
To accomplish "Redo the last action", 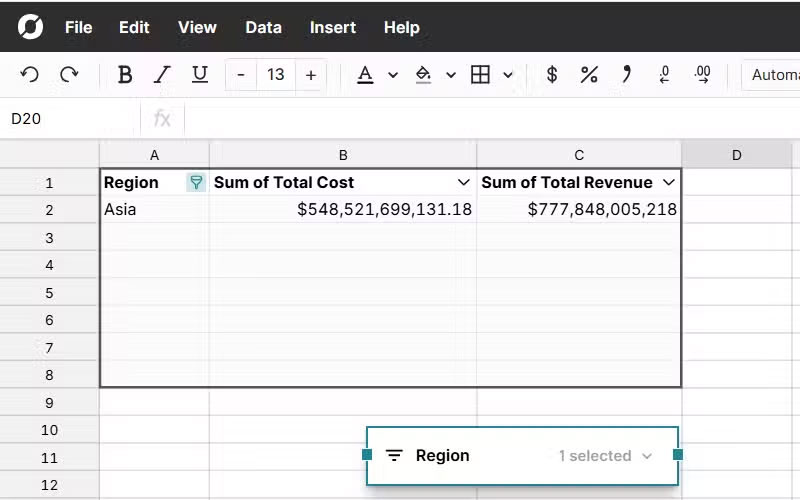I will point(69,75).
